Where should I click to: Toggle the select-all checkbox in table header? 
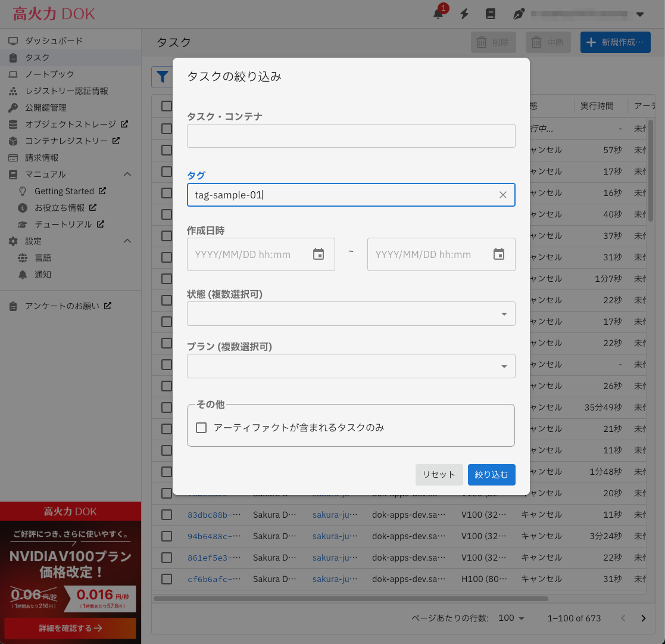pos(167,106)
